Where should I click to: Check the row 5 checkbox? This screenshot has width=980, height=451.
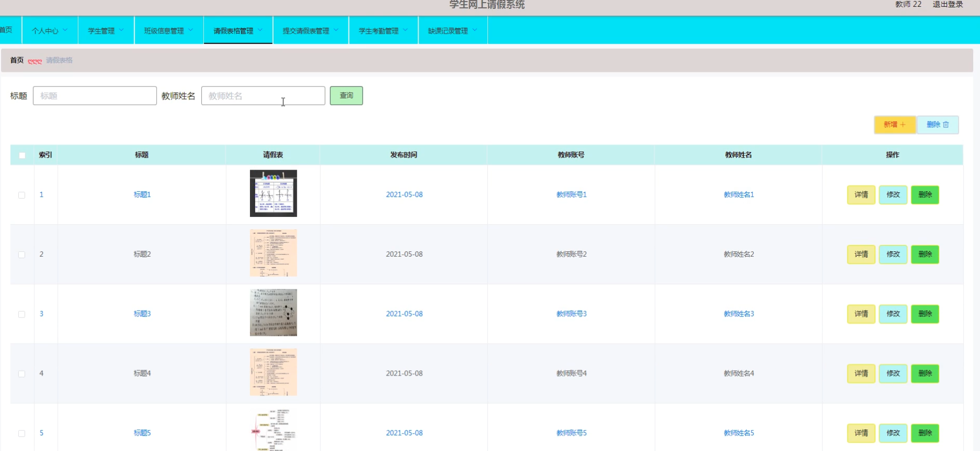22,434
